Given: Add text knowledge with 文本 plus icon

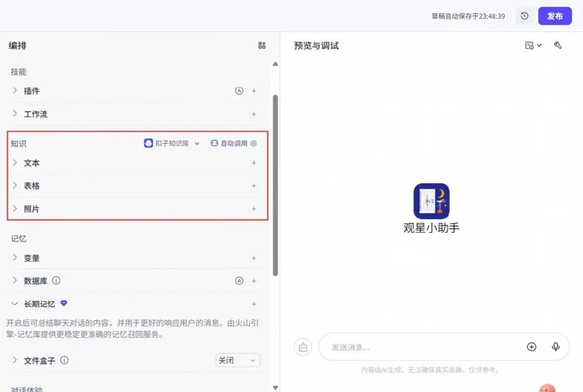Looking at the screenshot, I should [254, 163].
